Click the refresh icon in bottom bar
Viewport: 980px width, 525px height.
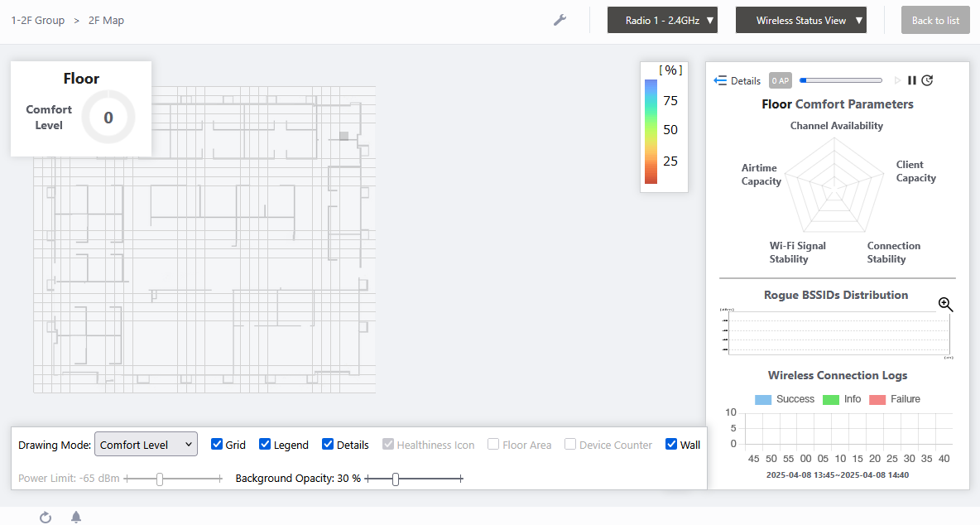[46, 518]
